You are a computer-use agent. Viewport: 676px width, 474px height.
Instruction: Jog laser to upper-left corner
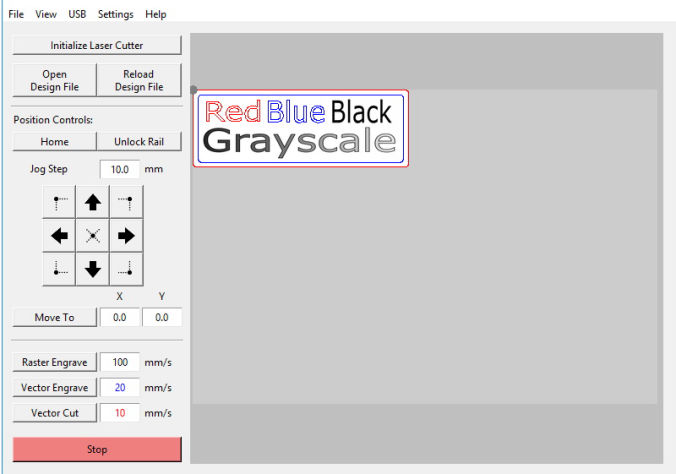tap(59, 202)
